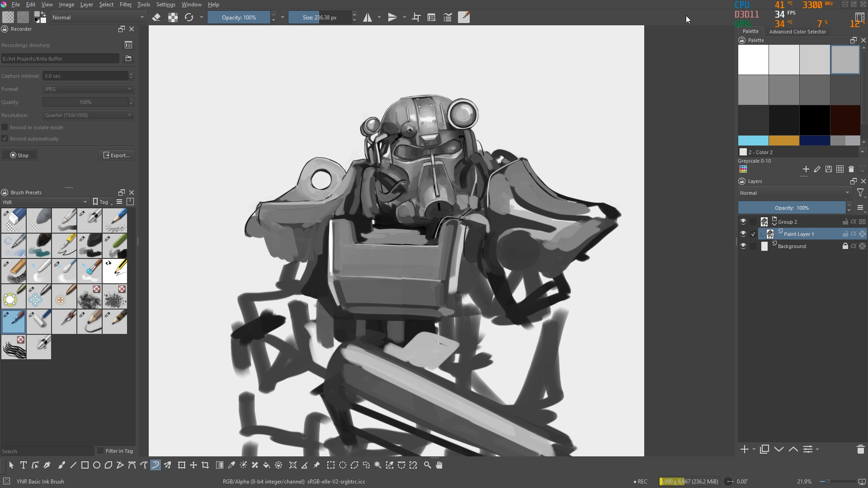Toggle Record automatically checkbox
This screenshot has width=868, height=488.
[5, 139]
